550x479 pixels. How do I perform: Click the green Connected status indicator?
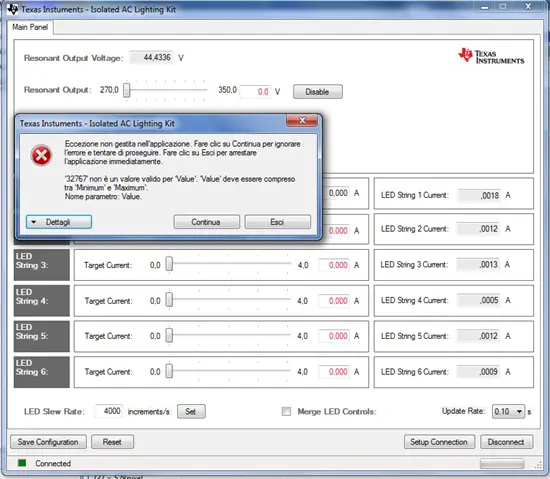(22, 463)
